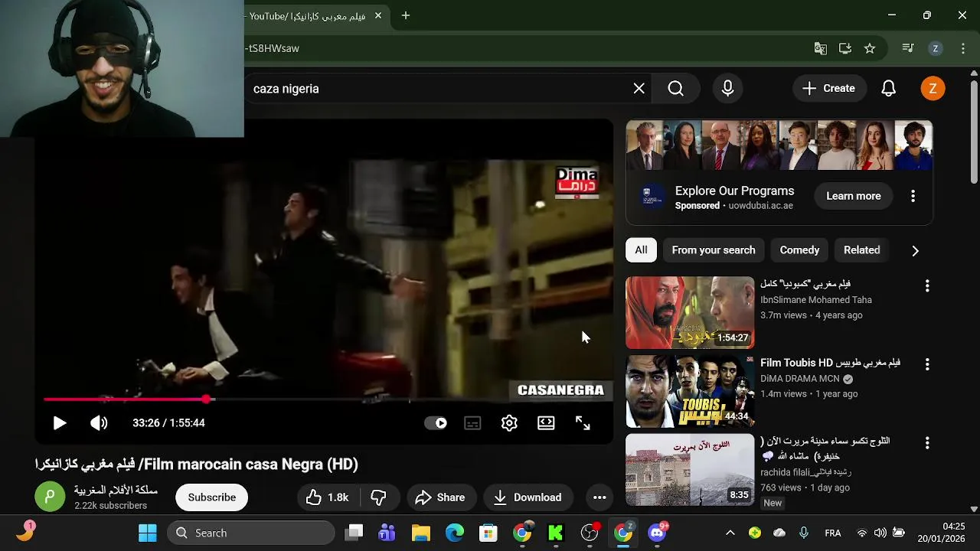The image size is (980, 551).
Task: Click the taskbar Search box
Action: [x=251, y=533]
